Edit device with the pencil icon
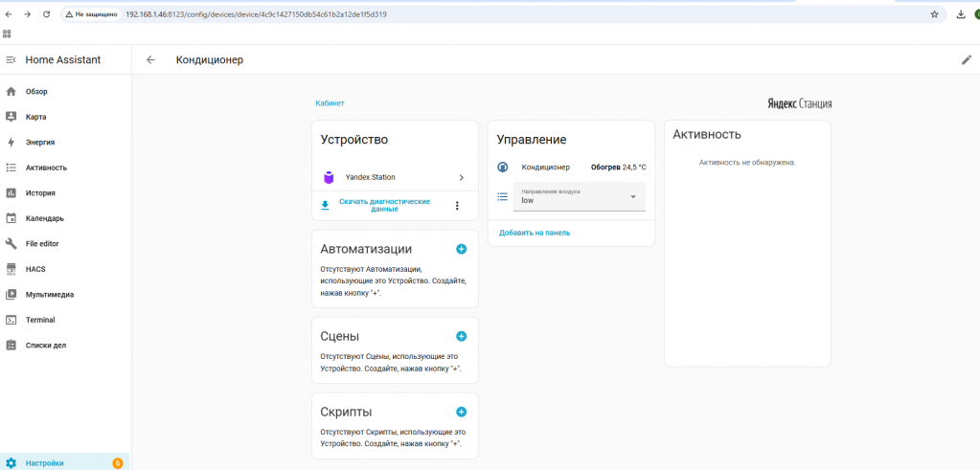 coord(967,60)
